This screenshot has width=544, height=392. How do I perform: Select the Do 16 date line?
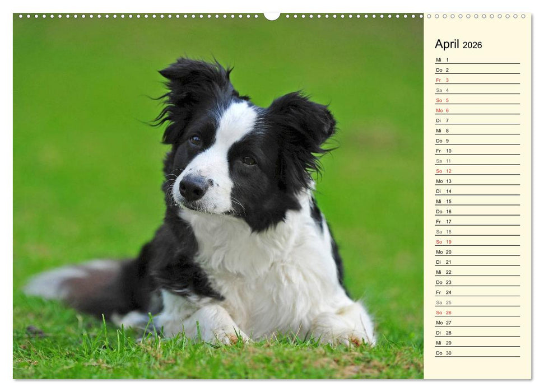click(x=443, y=211)
